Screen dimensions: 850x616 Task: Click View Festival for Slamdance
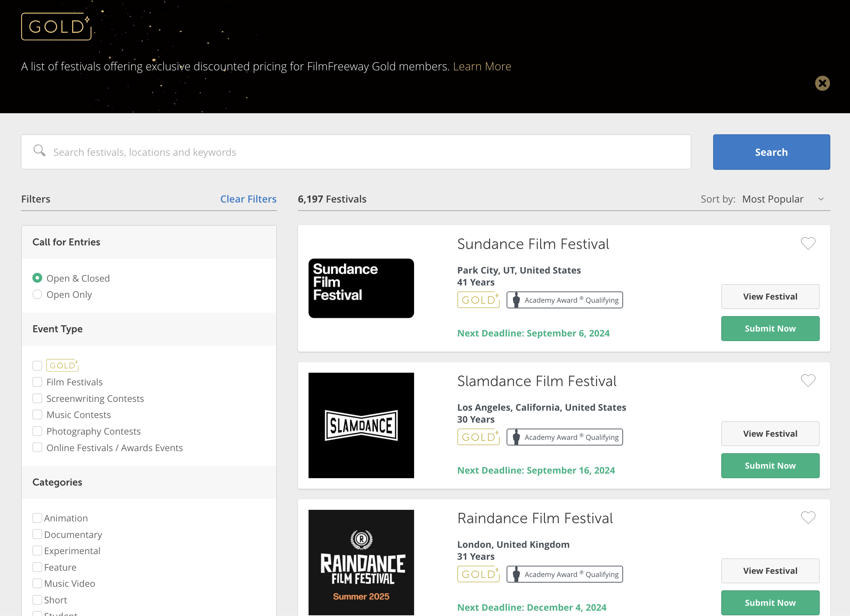pos(770,434)
